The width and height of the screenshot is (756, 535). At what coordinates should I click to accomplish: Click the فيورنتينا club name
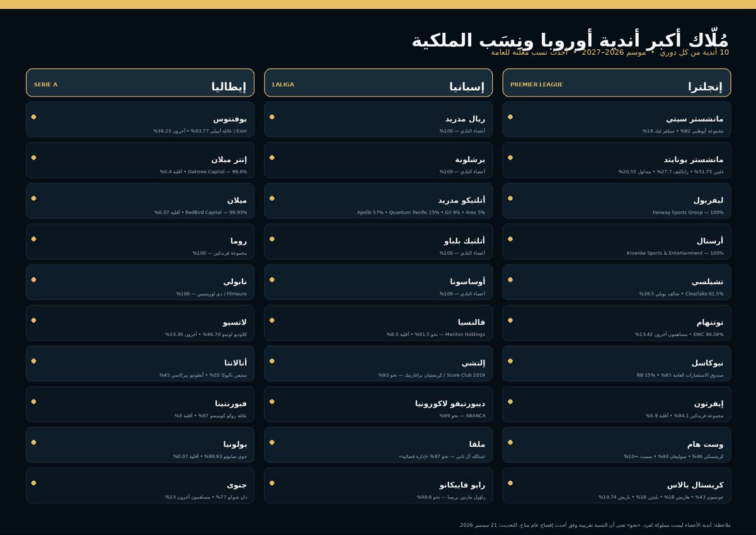coord(231,403)
